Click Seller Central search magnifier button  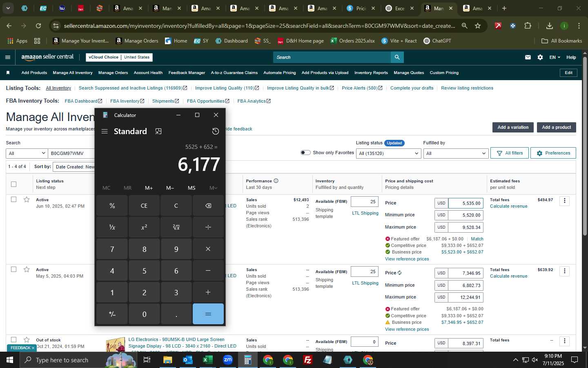coord(397,57)
